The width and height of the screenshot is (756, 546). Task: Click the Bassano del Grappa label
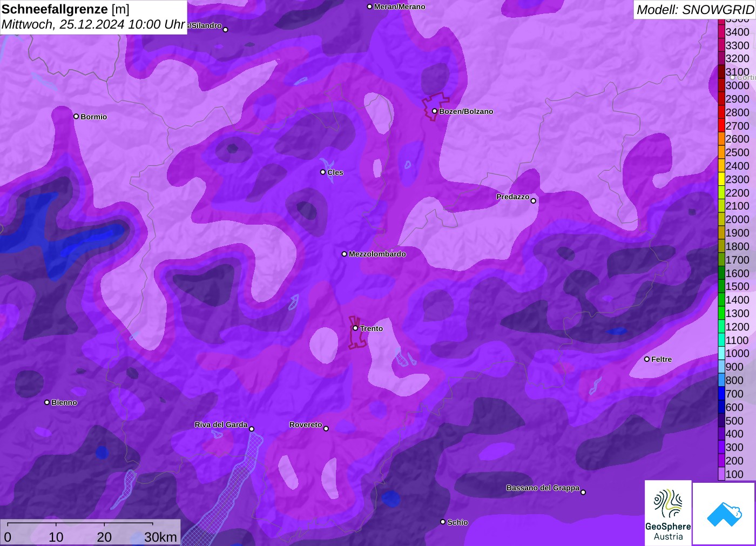click(x=543, y=488)
